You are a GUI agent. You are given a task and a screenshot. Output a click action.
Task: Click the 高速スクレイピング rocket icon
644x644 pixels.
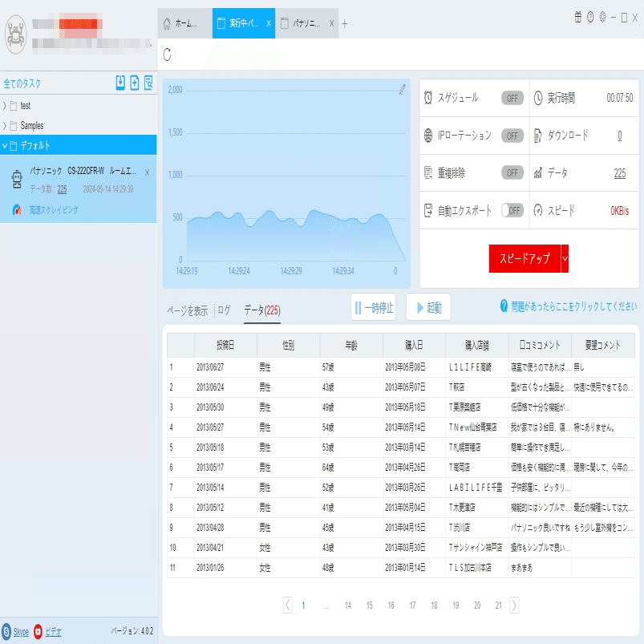pyautogui.click(x=16, y=210)
